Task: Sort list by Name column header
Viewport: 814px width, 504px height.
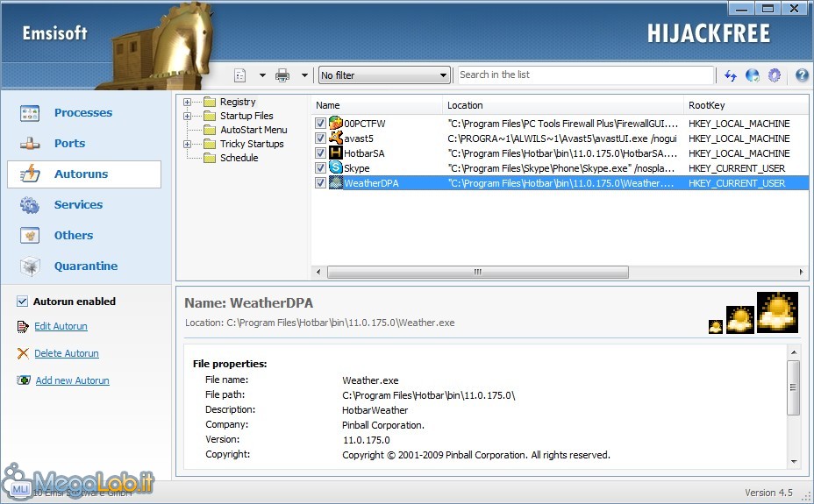Action: coord(377,105)
